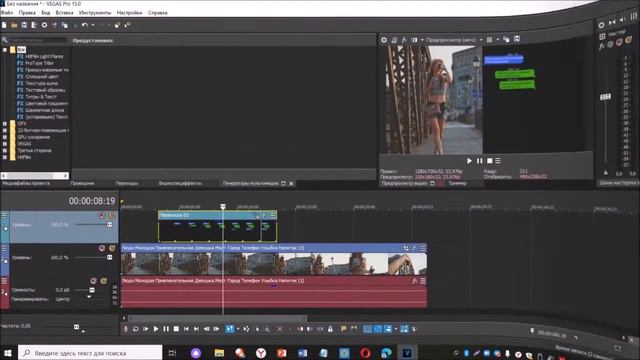Go to start of the timeline

pyautogui.click(x=186, y=329)
